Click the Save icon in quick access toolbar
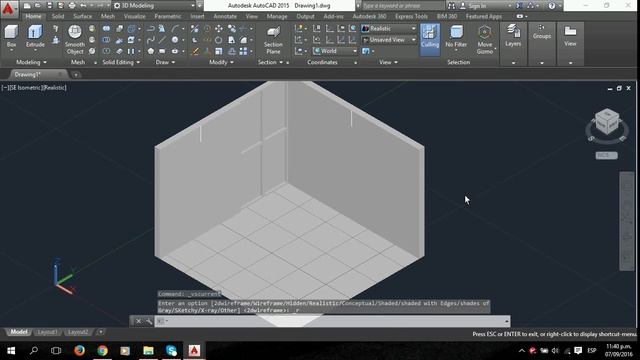 pos(49,6)
